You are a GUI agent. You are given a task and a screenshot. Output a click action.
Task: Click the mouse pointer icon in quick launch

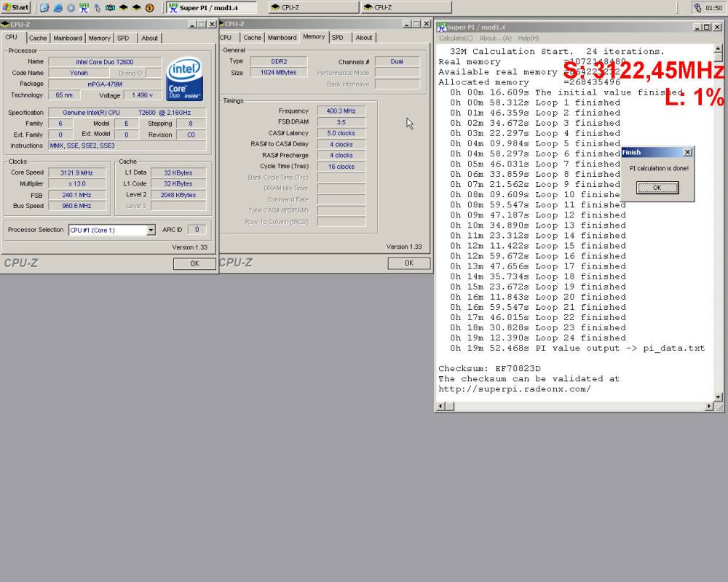click(x=97, y=8)
